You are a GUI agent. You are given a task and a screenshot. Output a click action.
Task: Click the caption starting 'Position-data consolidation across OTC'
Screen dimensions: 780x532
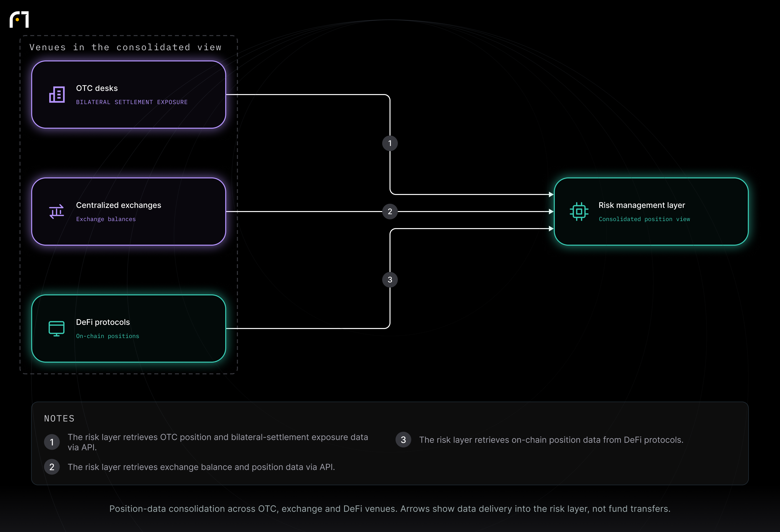coord(390,509)
